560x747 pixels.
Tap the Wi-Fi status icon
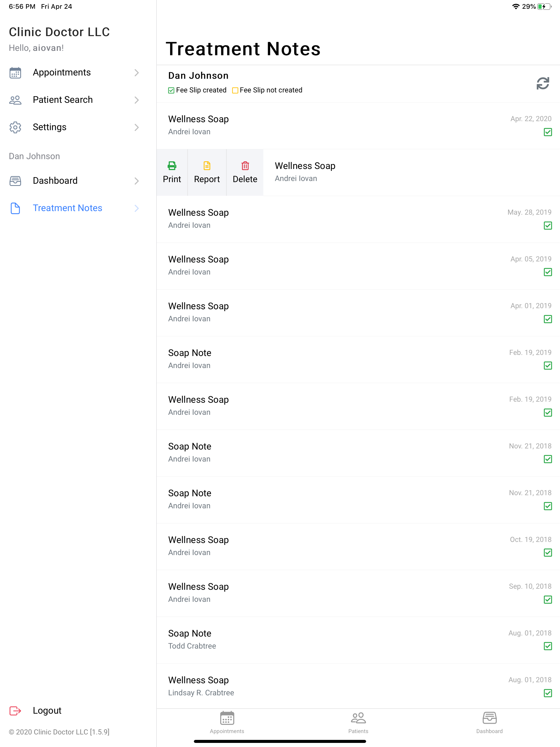pos(515,6)
